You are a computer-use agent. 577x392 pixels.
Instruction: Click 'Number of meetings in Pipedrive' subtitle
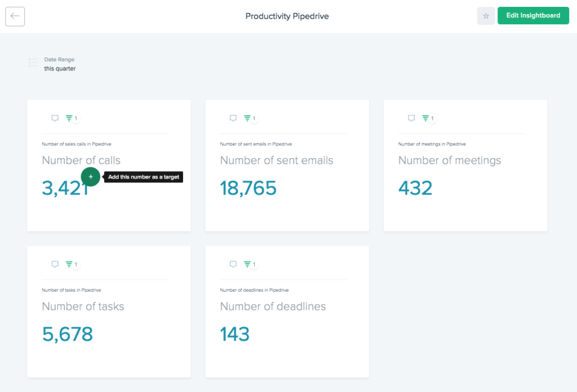coord(432,144)
